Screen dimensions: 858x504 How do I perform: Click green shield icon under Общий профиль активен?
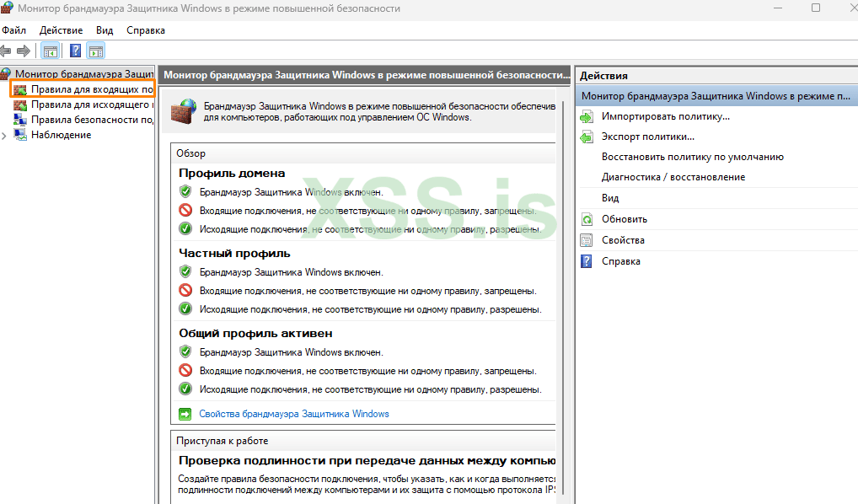click(185, 351)
